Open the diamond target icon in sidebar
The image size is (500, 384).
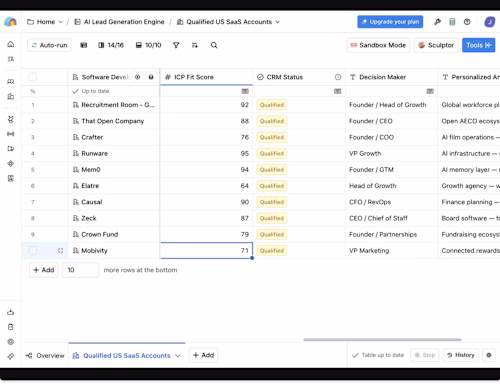tap(11, 163)
